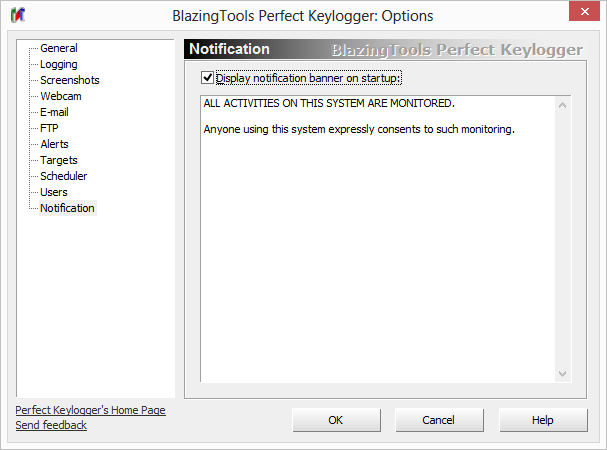Click the Send feedback link

click(51, 425)
